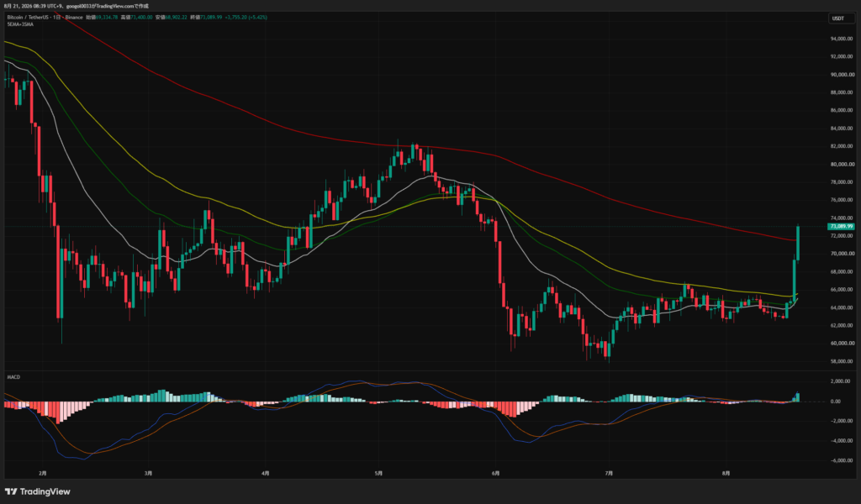Click the MACD 2,000.00 axis label
Image resolution: width=861 pixels, height=504 pixels.
[x=843, y=381]
